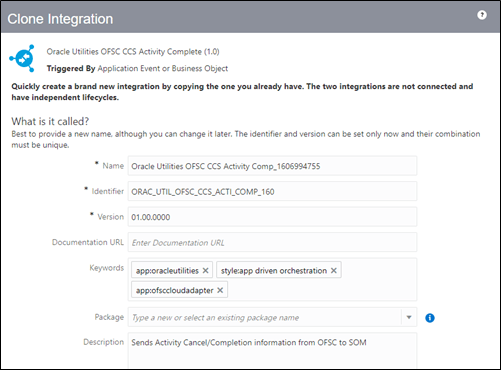Image resolution: width=501 pixels, height=370 pixels.
Task: Focus the Documentation URL field
Action: click(272, 242)
